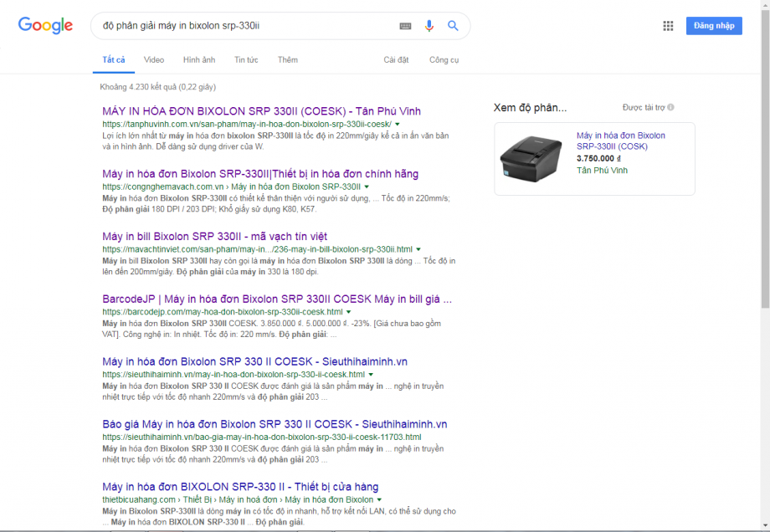This screenshot has width=770, height=532.
Task: Expand dropdown arrow beside tanphuvinh.com.vn URL
Action: [398, 124]
